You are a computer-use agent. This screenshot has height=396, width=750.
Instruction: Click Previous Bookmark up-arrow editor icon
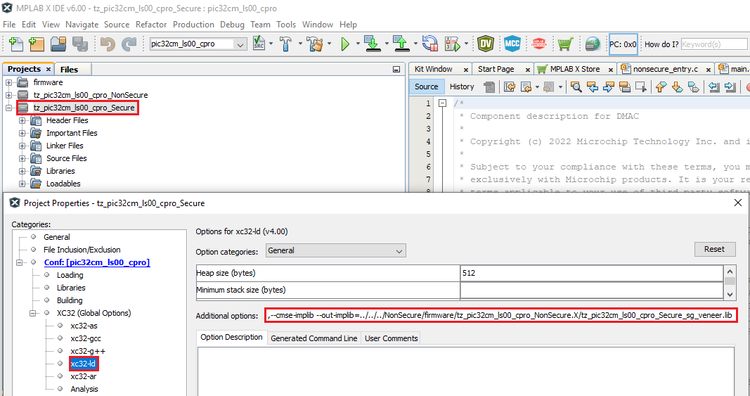click(662, 87)
